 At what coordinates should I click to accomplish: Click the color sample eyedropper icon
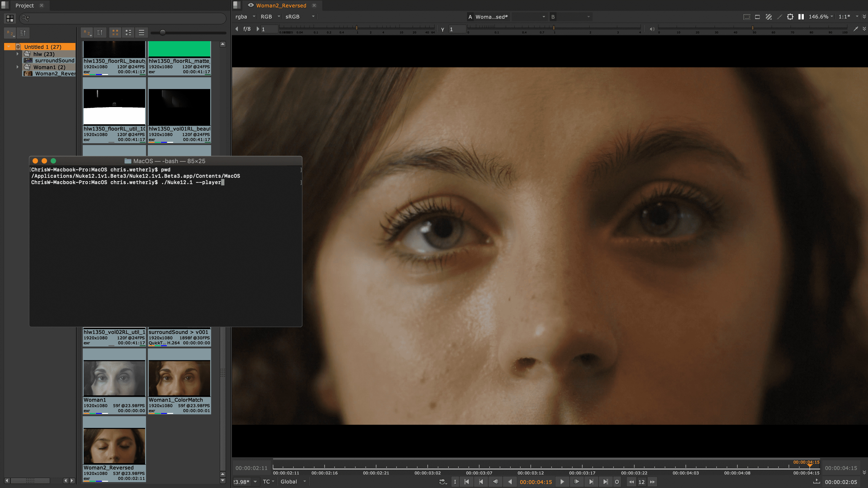[856, 29]
